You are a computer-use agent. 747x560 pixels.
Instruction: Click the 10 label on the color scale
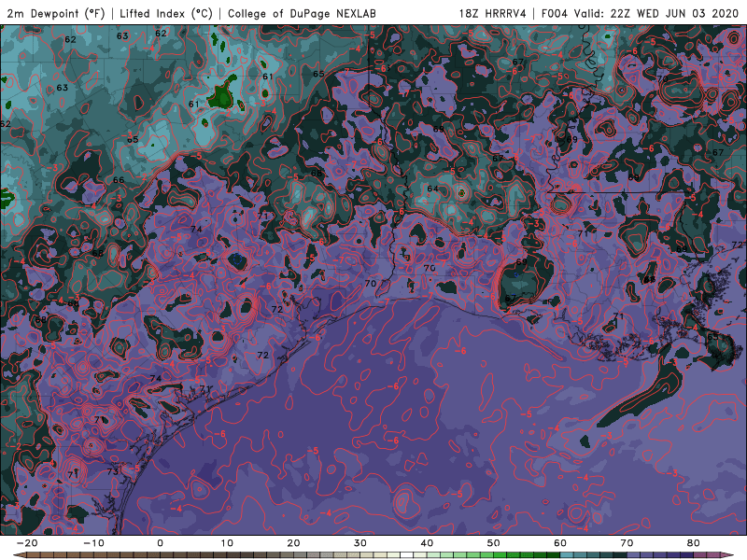tap(227, 543)
